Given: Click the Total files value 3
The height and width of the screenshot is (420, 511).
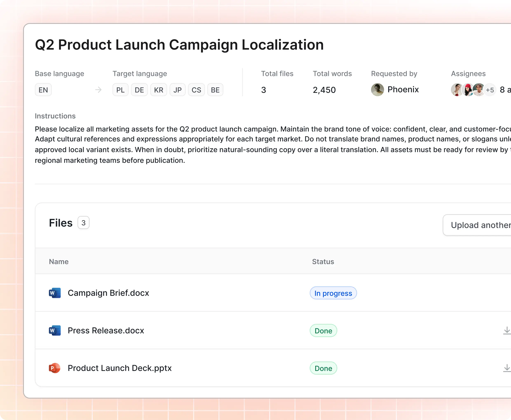Looking at the screenshot, I should (264, 90).
